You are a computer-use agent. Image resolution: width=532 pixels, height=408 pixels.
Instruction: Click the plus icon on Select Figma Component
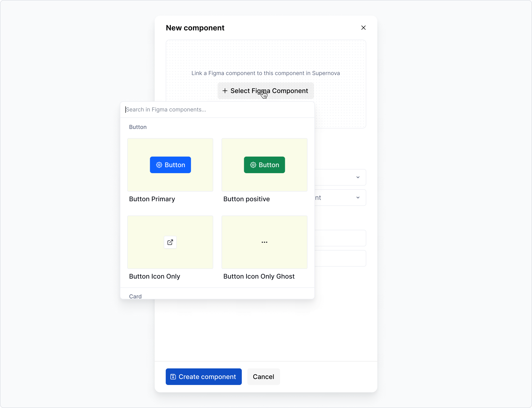pyautogui.click(x=225, y=90)
